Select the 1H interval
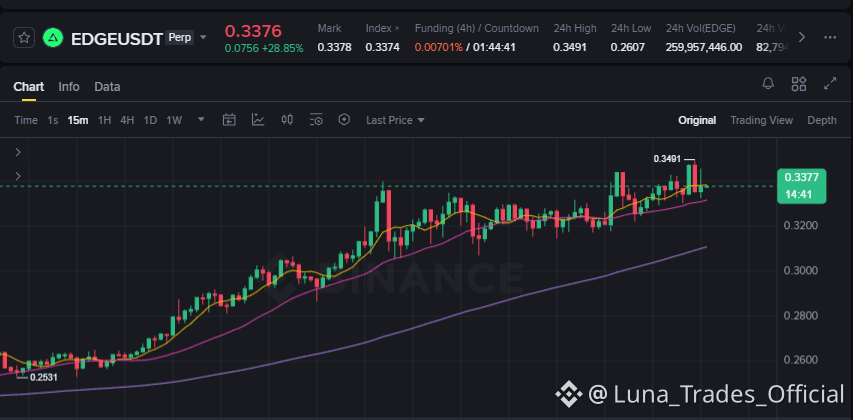Viewport: 853px width, 420px height. 104,120
